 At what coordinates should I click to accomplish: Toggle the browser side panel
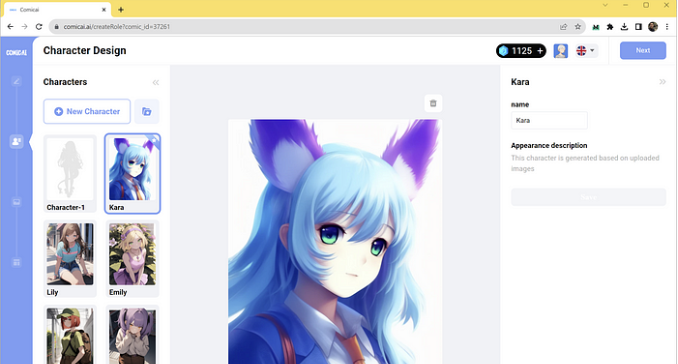click(x=638, y=27)
